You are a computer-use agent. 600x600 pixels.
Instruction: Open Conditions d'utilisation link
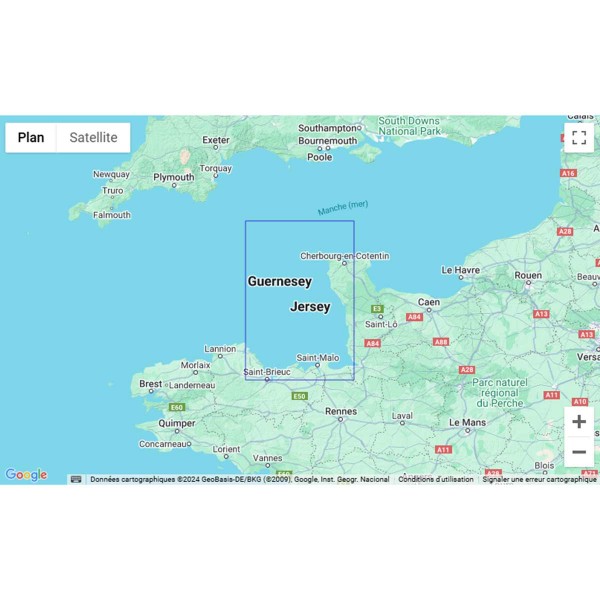point(436,479)
